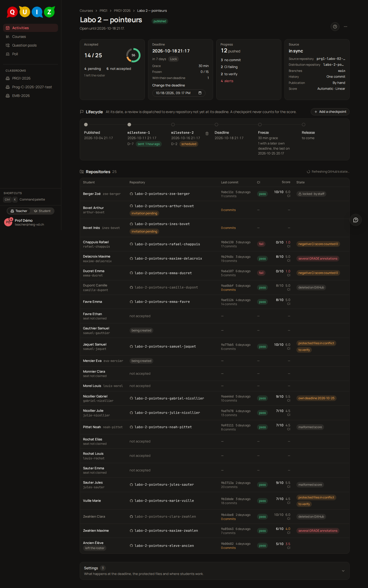Click the several GRADE annotations badge for Delacroix
The height and width of the screenshot is (588, 368).
pos(318,259)
